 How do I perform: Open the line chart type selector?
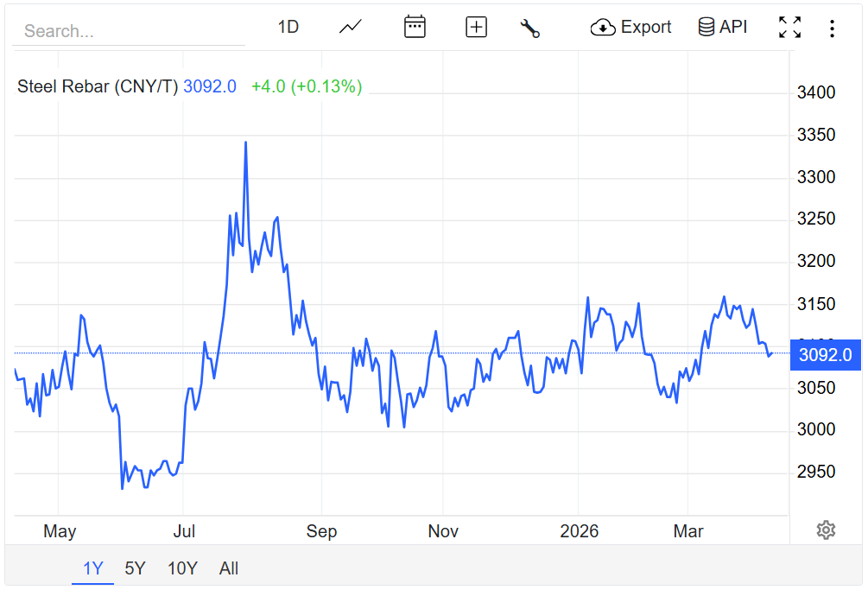click(x=350, y=27)
